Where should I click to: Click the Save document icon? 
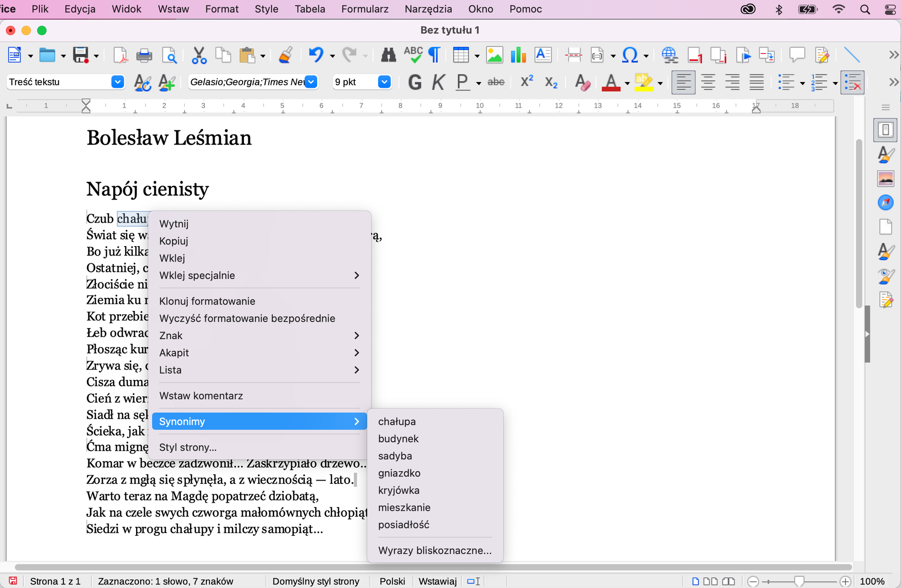[80, 55]
